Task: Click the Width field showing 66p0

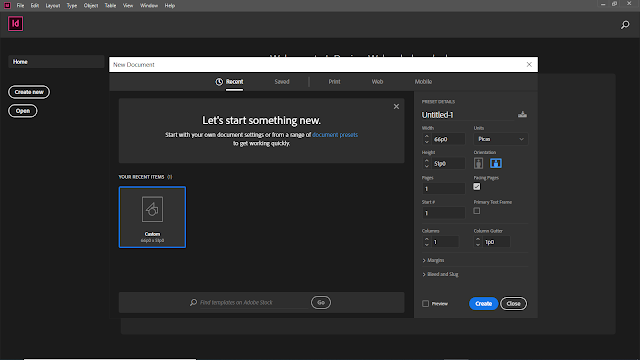Action: pos(448,139)
